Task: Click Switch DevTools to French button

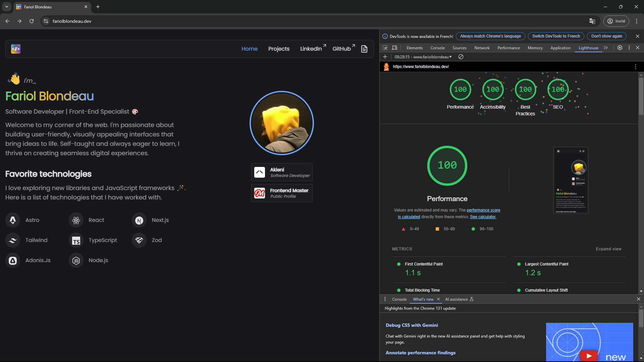Action: coord(556,36)
